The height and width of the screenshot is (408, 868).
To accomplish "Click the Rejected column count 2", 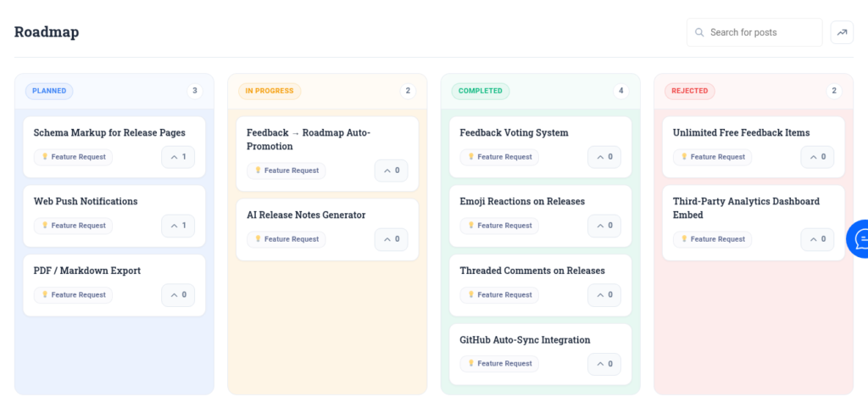I will (x=834, y=91).
